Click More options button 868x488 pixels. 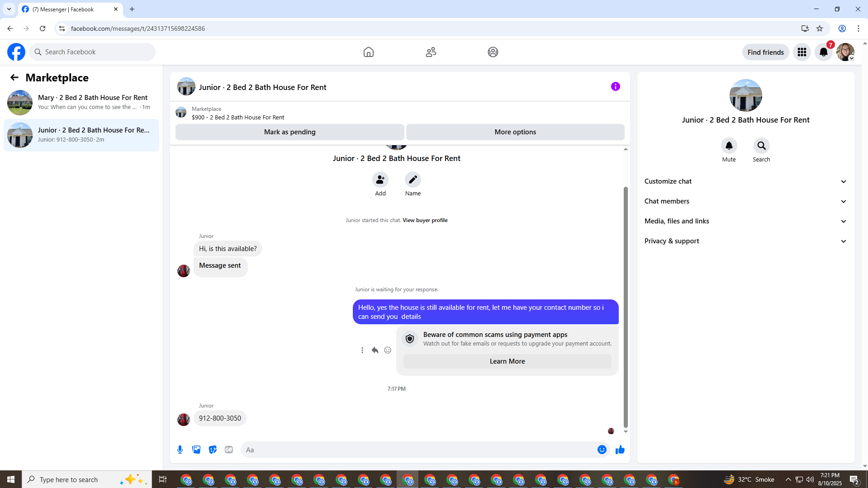pos(515,132)
